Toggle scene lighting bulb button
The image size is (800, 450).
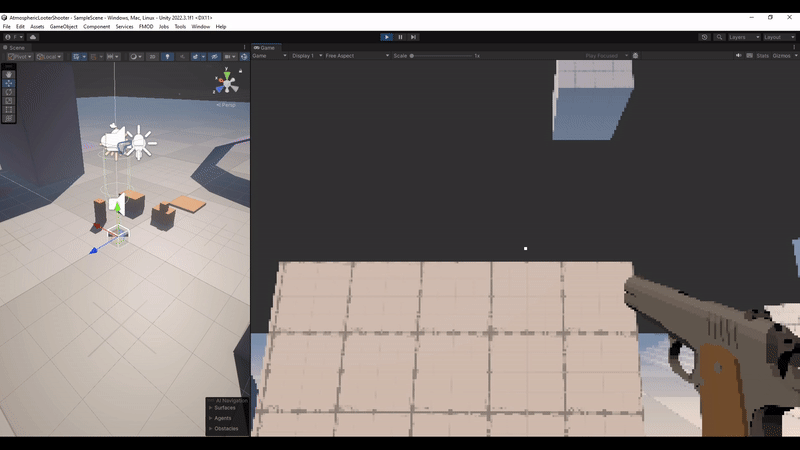pos(167,57)
